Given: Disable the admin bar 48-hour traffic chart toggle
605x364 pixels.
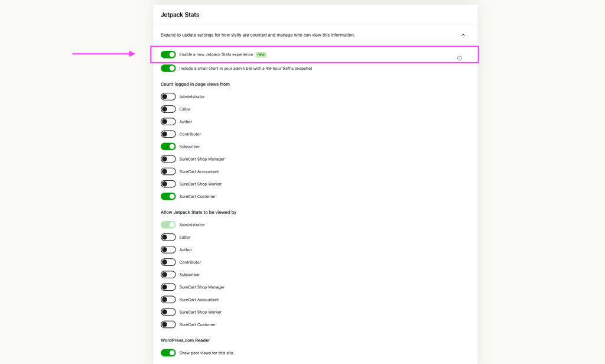Looking at the screenshot, I should coord(168,69).
